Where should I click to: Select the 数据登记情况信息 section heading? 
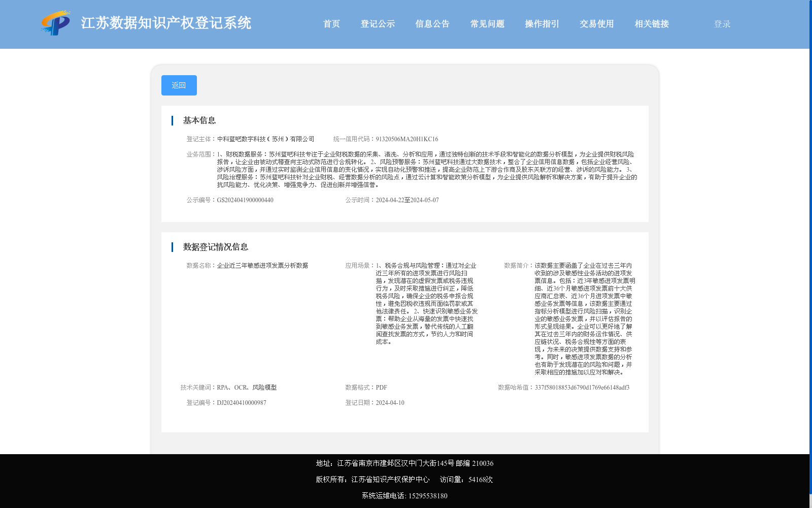[216, 247]
